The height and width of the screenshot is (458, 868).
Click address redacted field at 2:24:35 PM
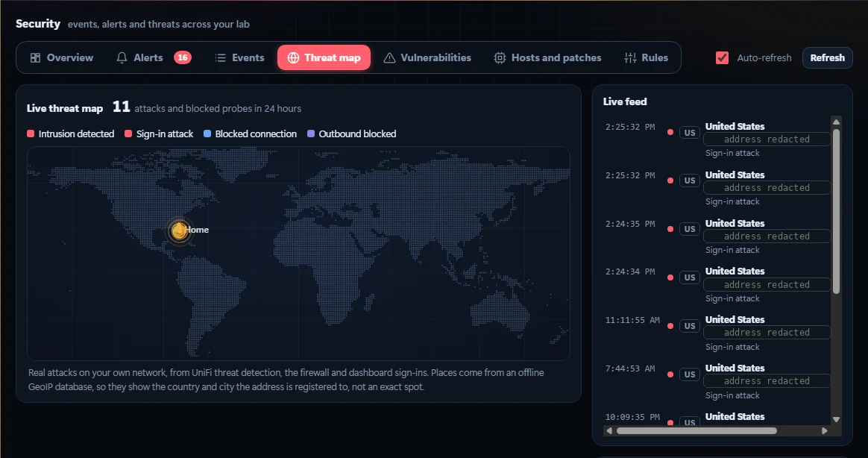(x=767, y=236)
